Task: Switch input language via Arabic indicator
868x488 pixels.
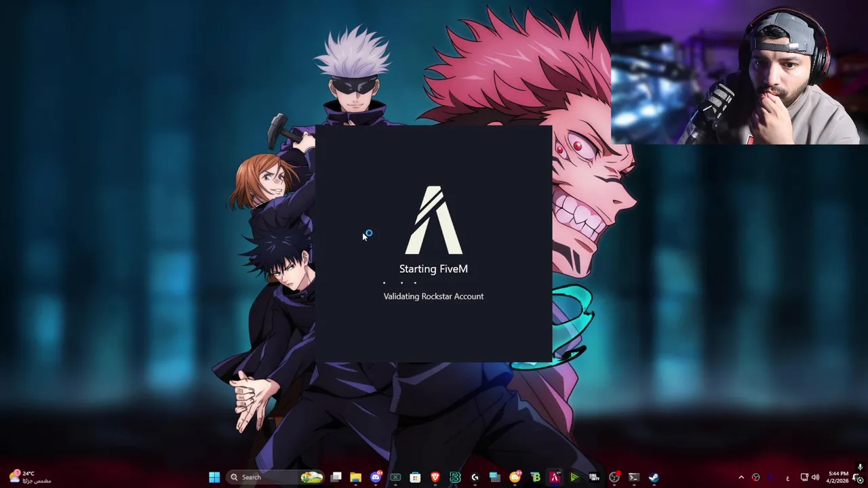Action: [787, 478]
